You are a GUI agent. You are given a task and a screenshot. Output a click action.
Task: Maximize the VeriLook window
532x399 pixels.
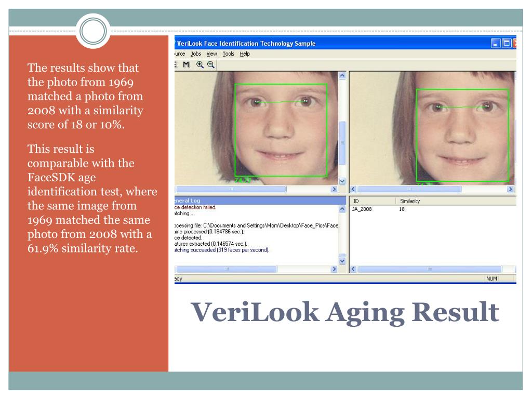point(507,43)
